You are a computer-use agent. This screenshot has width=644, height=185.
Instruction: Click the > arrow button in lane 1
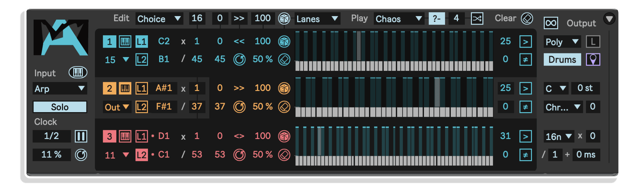[526, 42]
